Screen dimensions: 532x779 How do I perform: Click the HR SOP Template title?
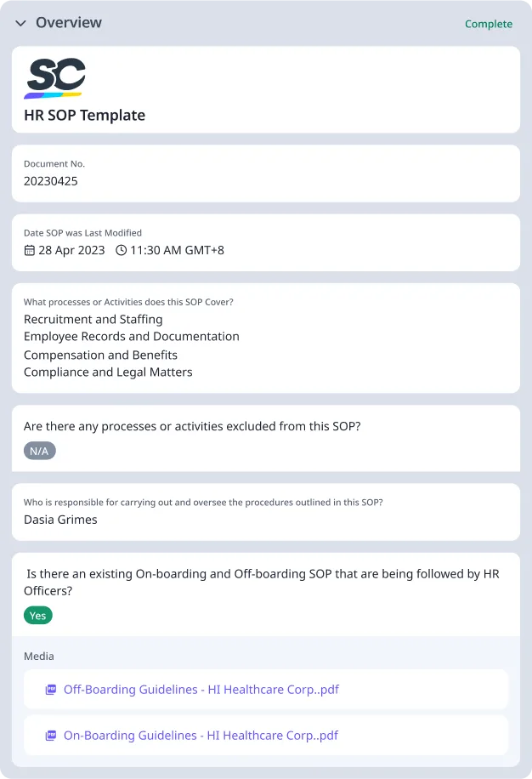pyautogui.click(x=83, y=115)
